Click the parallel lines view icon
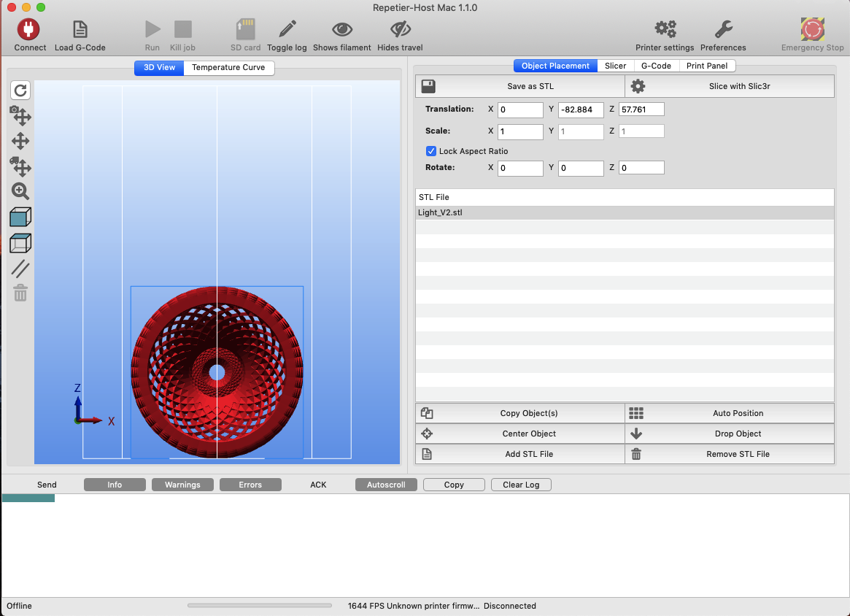Screen dimensions: 850x616 tap(20, 269)
